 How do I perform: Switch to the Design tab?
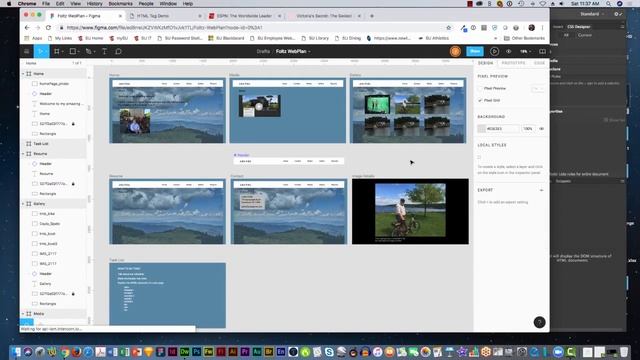point(485,63)
